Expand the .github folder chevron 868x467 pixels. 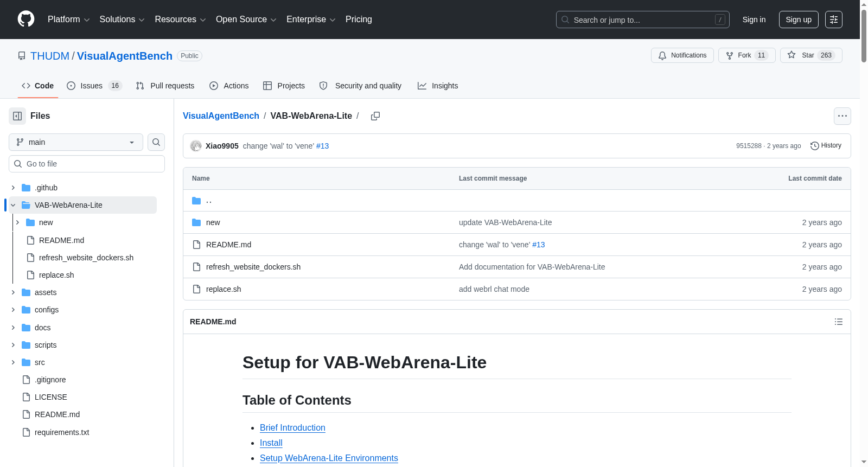pos(13,188)
